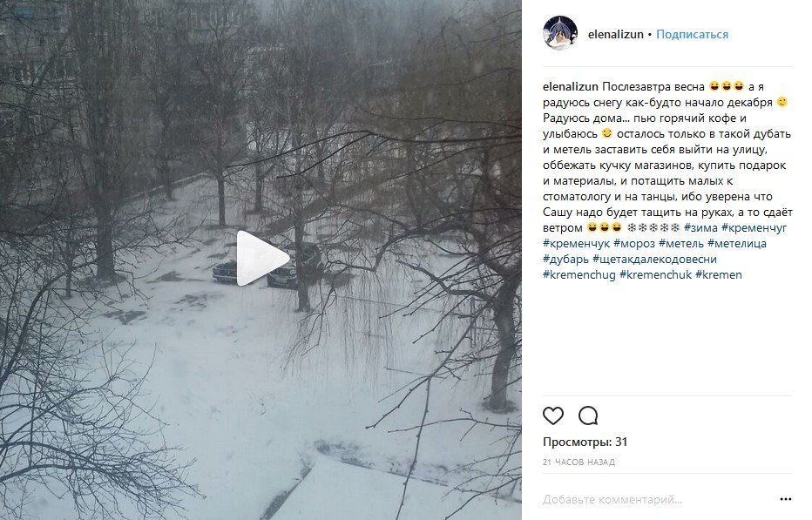Viewport: 812px width, 520px height.
Task: Open hashtag #мороз
Action: tap(634, 243)
